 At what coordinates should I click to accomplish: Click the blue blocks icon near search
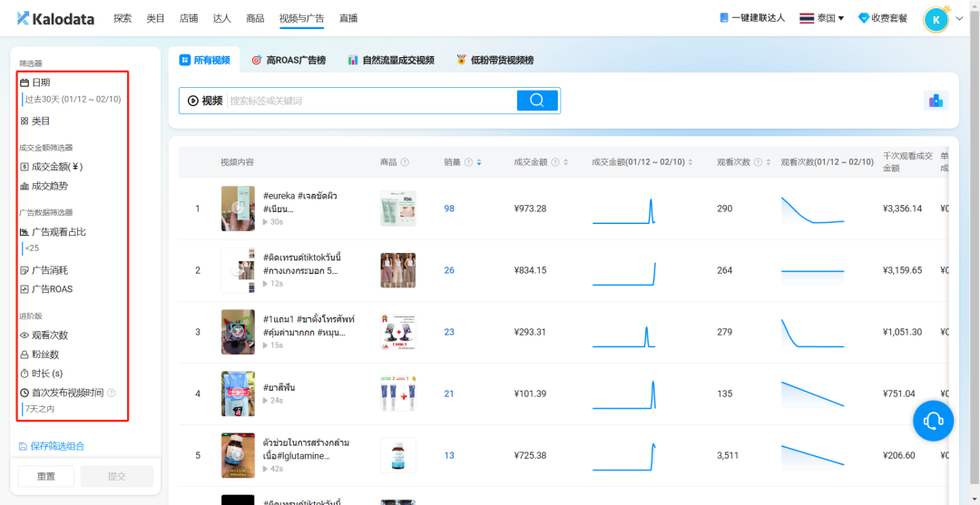click(936, 101)
